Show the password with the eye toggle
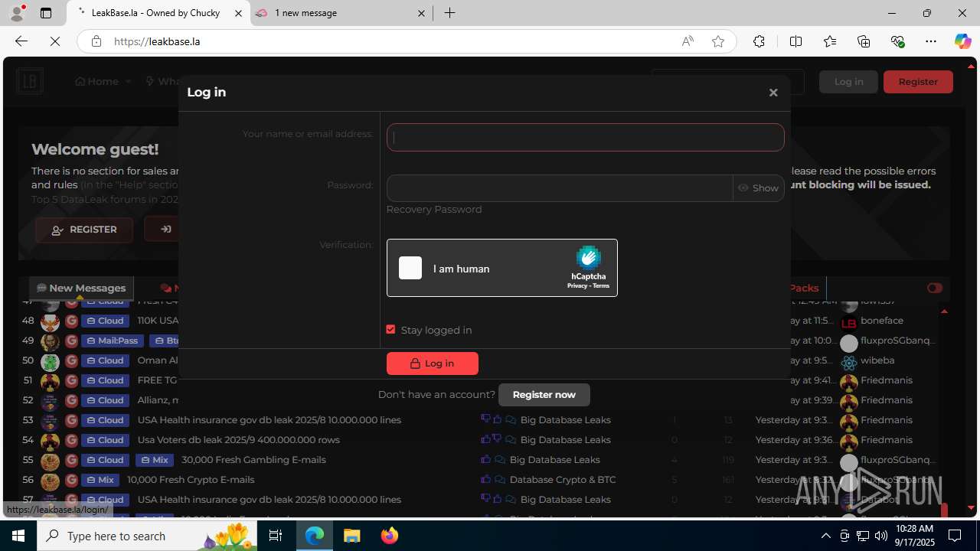 pyautogui.click(x=758, y=188)
